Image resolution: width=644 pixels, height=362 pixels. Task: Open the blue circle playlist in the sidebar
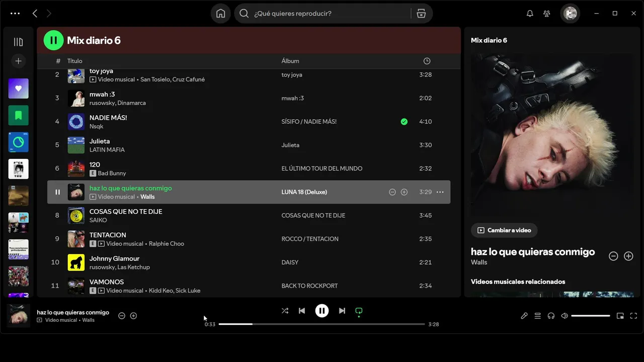pos(18,142)
